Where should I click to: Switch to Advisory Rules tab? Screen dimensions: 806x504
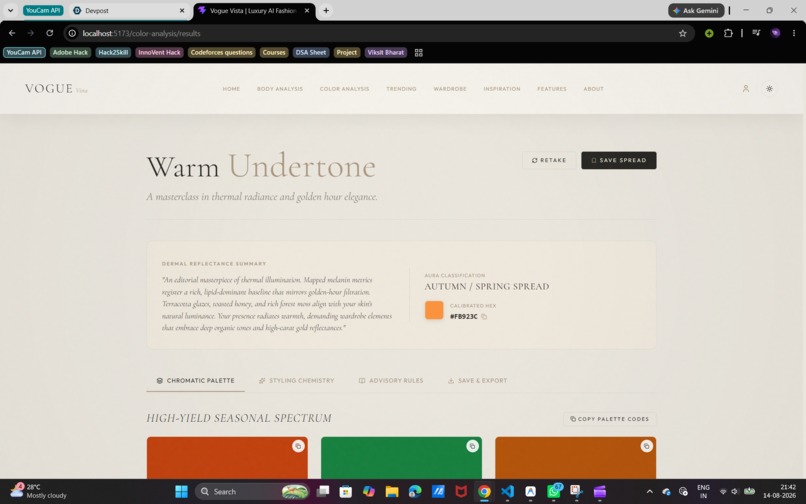(x=391, y=381)
